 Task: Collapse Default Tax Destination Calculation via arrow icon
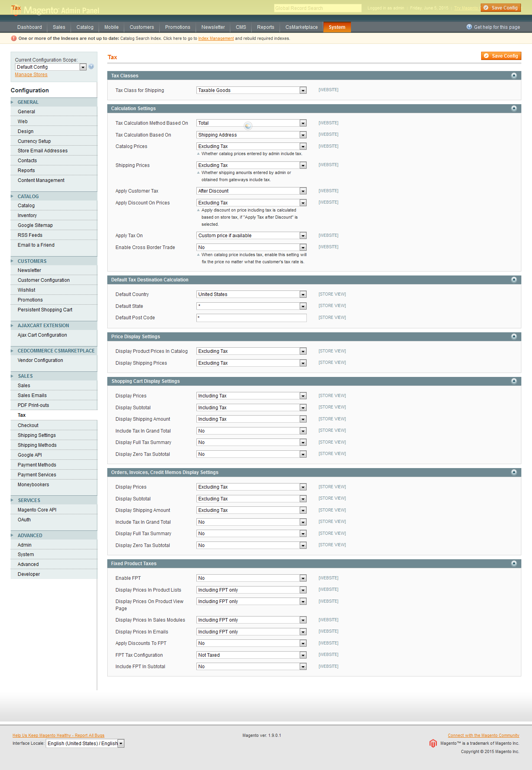514,279
